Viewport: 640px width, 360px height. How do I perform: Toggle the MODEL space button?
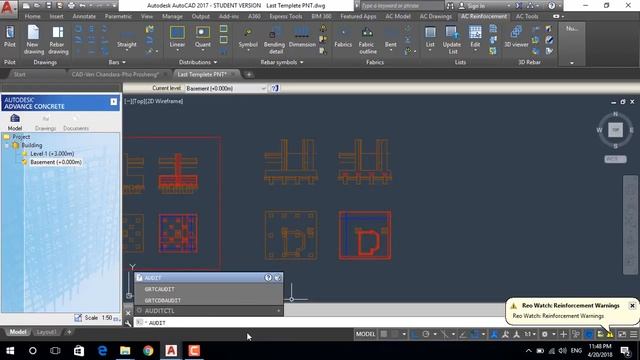365,334
